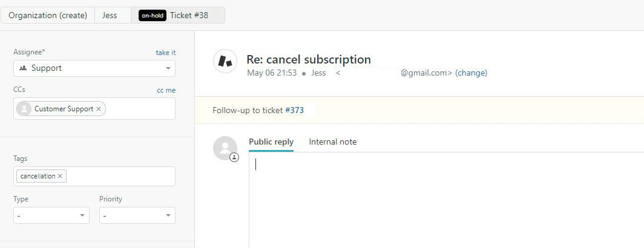Switch to the Internal note tab

(333, 142)
